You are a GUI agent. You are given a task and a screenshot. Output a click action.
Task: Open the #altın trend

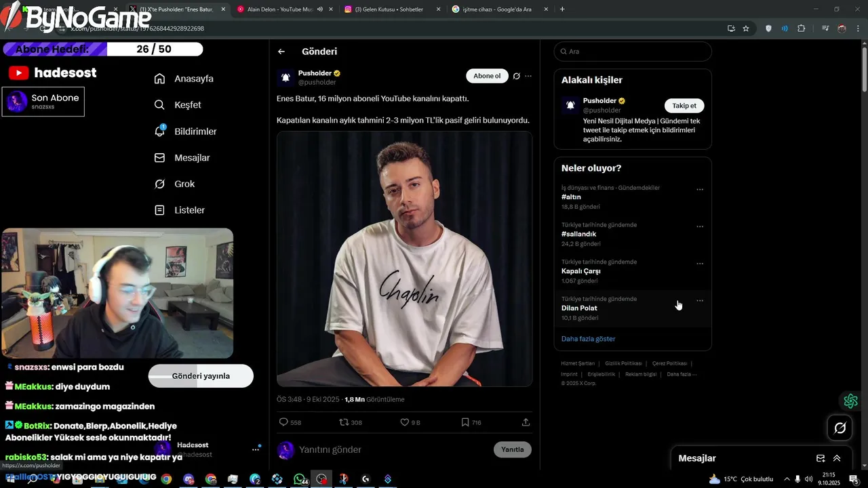click(x=633, y=197)
